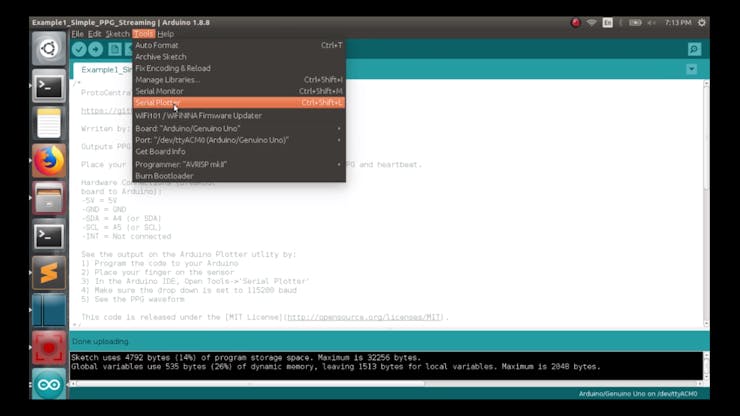
Task: Switch to the Example1_Simple sketch tab
Action: pyautogui.click(x=104, y=70)
